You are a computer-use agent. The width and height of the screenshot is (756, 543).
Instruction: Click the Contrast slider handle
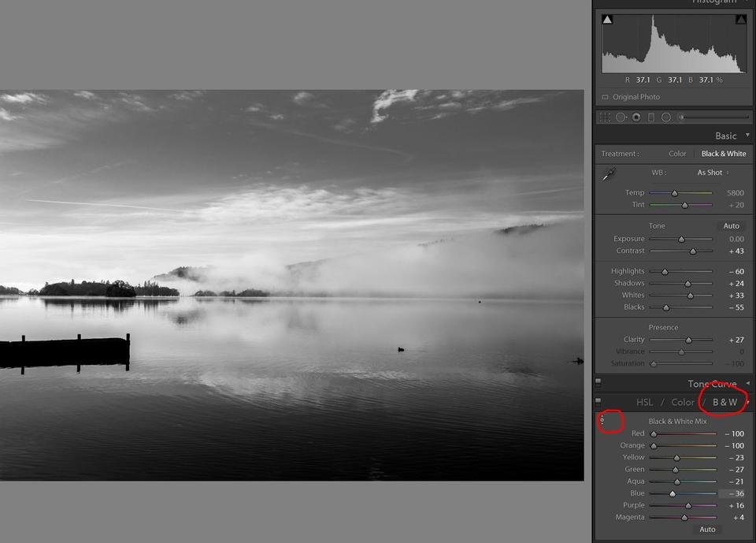pos(693,251)
